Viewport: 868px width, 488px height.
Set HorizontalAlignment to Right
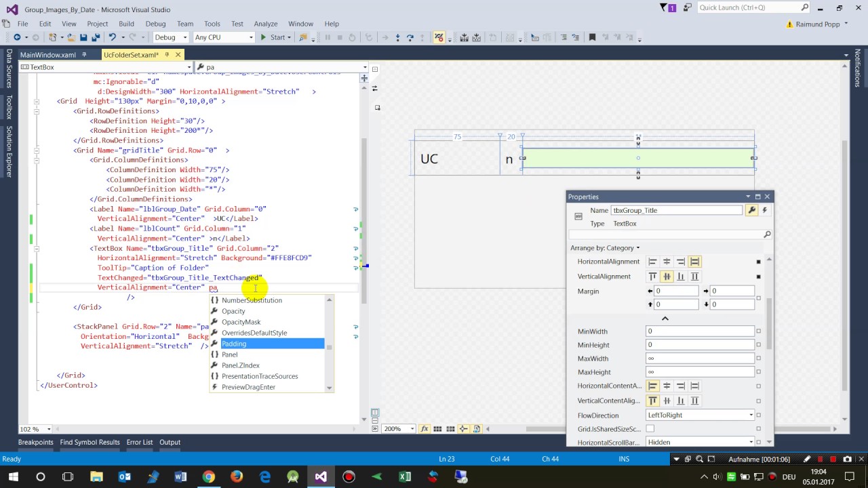681,262
